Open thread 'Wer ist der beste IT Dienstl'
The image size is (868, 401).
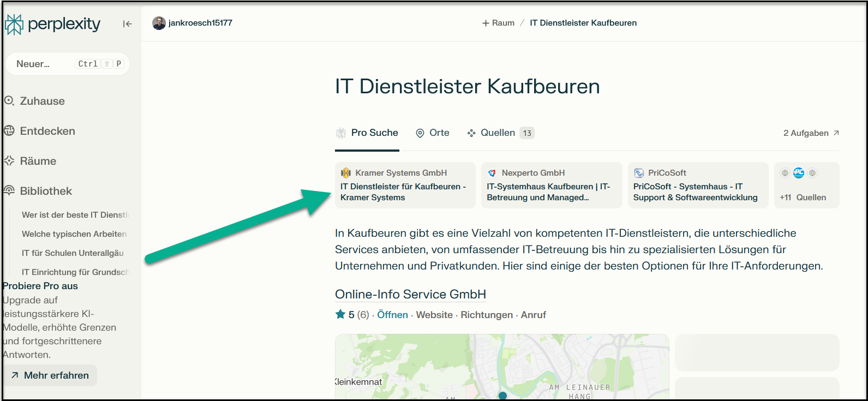(x=74, y=214)
